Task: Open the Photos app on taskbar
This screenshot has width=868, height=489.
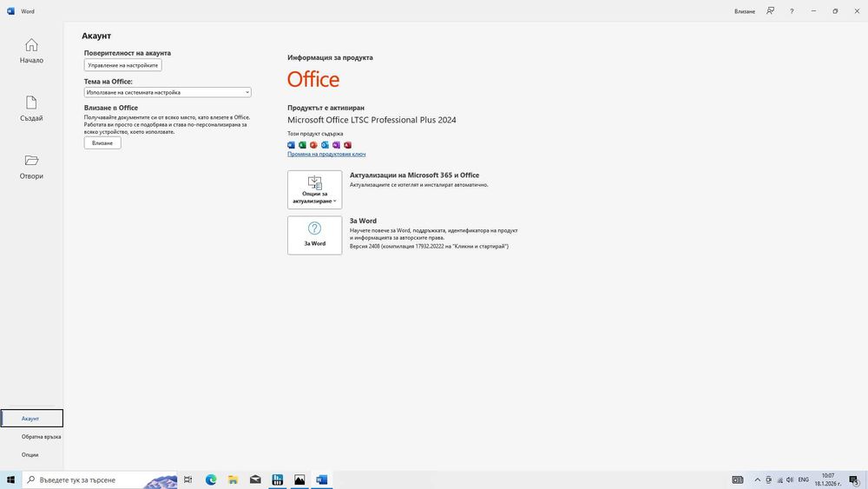Action: coord(299,479)
